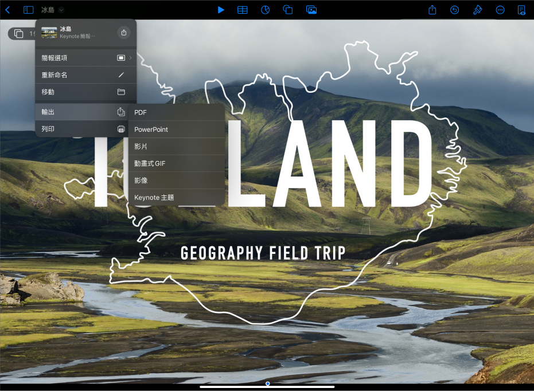Viewport: 534px width, 392px height.
Task: Export as 動畫式 GIF
Action: 177,163
